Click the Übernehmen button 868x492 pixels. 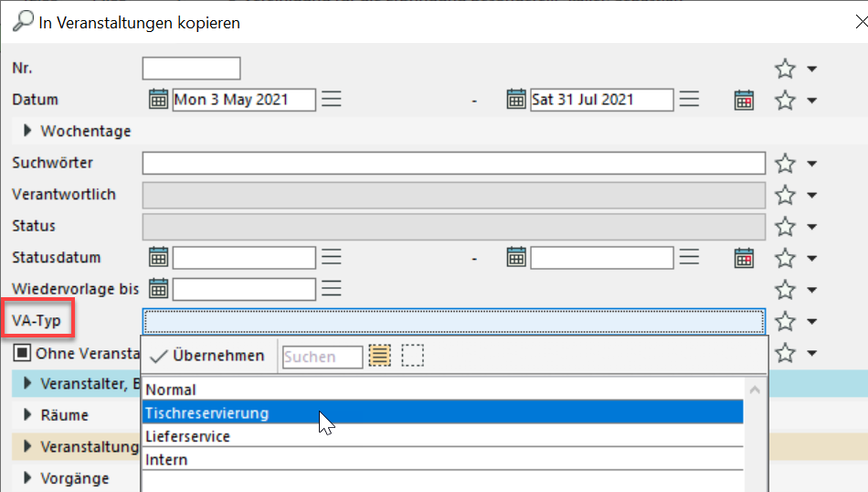(207, 356)
